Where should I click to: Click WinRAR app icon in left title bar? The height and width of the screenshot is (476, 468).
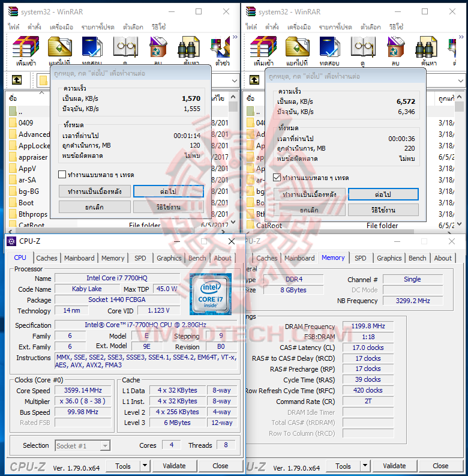(13, 11)
